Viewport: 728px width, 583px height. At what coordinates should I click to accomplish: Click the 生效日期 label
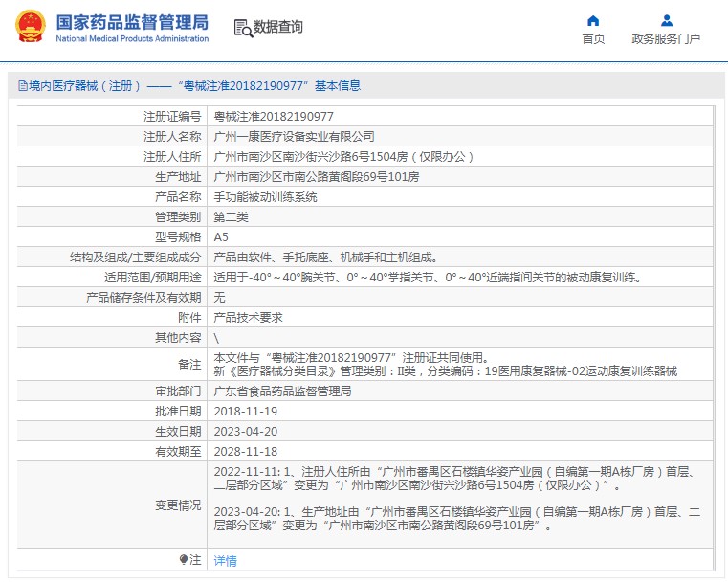click(178, 431)
